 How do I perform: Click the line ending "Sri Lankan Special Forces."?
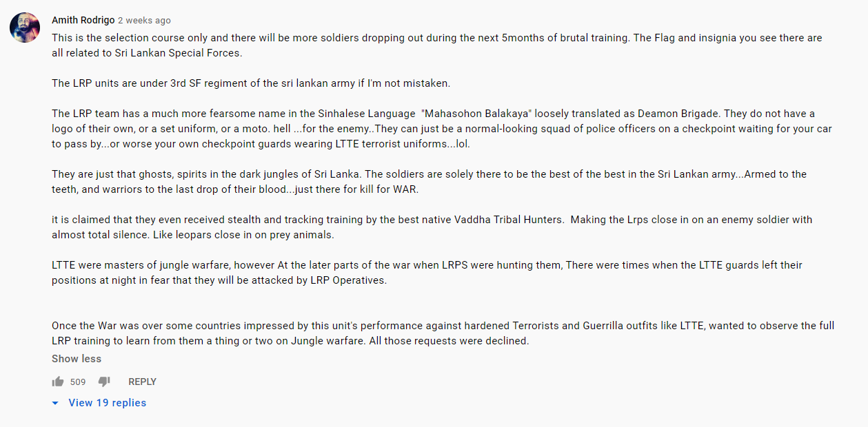click(x=147, y=53)
